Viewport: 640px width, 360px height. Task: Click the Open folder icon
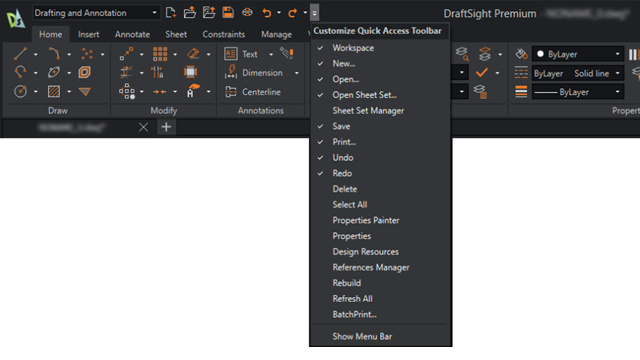coord(189,13)
